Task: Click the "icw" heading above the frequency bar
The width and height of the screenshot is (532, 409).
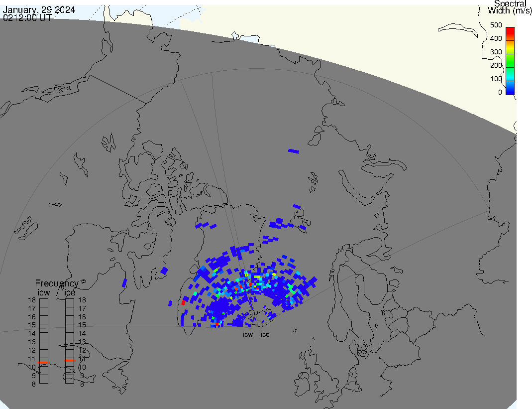Action: tap(43, 292)
